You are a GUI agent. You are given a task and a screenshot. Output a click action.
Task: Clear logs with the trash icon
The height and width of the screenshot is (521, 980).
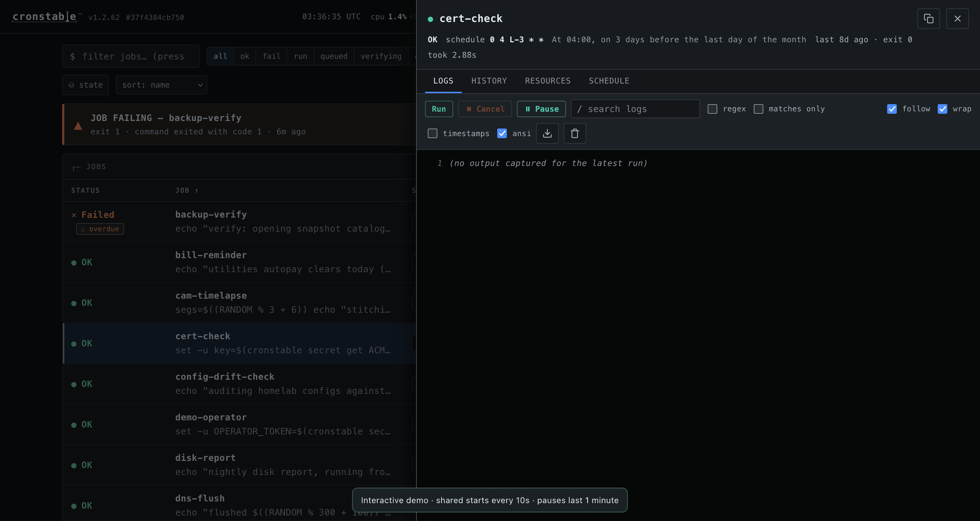tap(575, 133)
